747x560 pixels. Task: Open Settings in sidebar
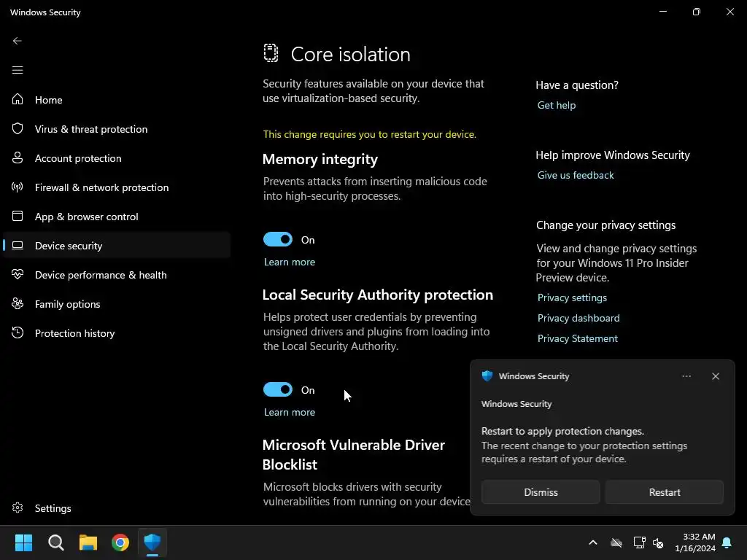(x=53, y=508)
